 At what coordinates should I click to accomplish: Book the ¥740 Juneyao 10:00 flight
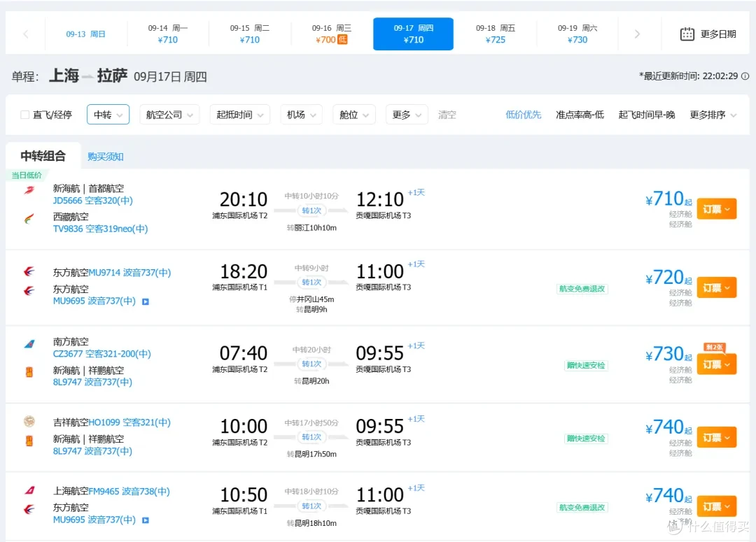(x=717, y=438)
